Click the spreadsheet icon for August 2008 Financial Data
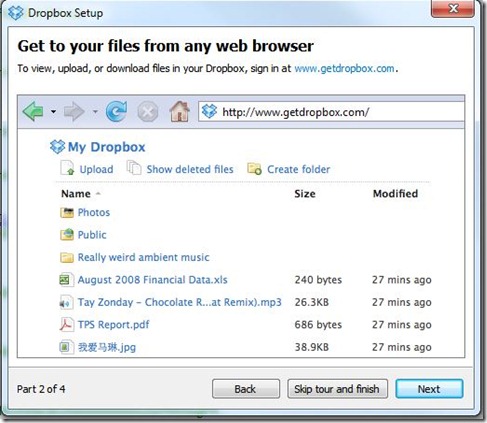This screenshot has height=423, width=487. tap(66, 280)
